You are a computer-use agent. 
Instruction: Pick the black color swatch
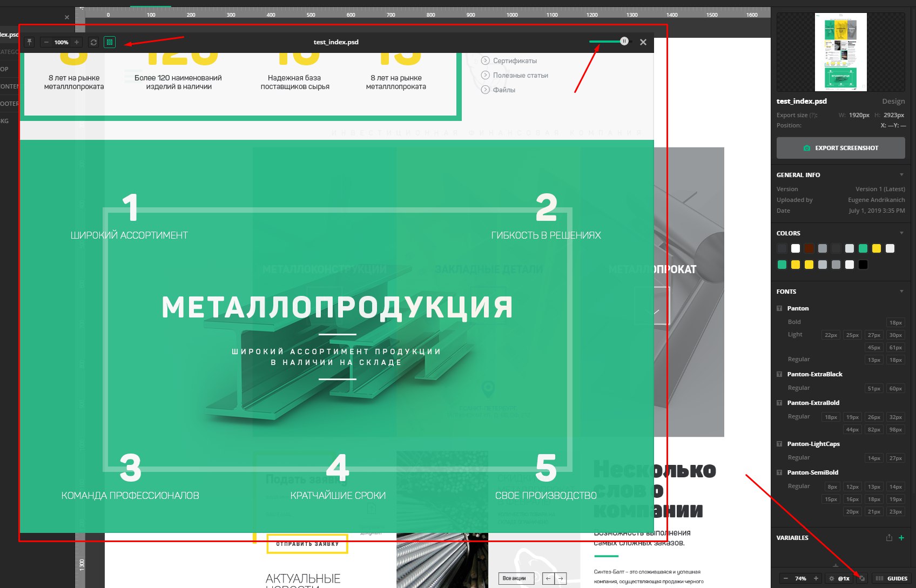[863, 265]
